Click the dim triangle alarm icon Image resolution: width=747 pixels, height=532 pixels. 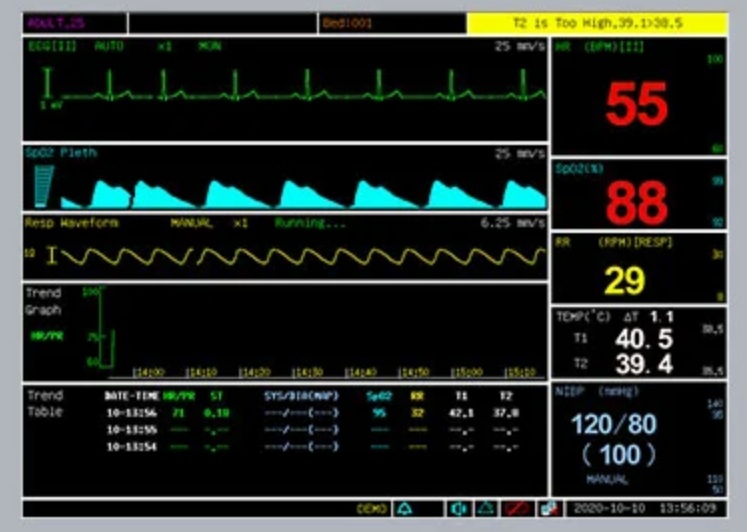click(x=485, y=509)
